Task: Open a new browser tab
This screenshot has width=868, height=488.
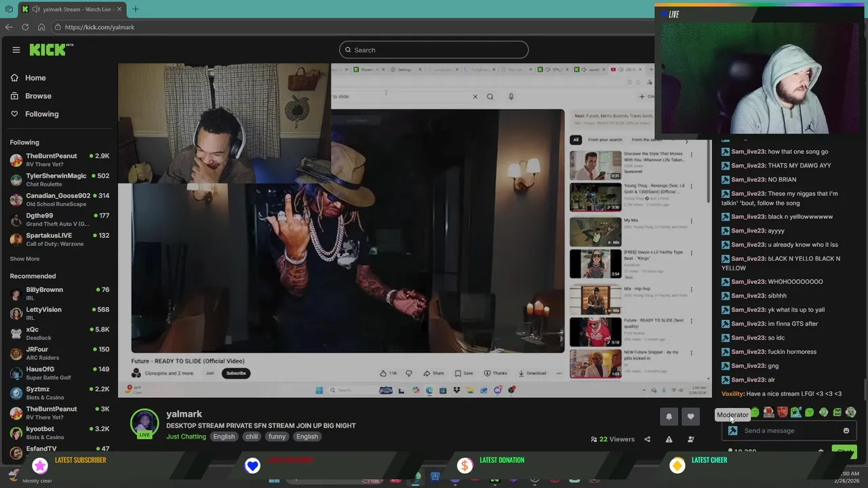Action: tap(135, 9)
